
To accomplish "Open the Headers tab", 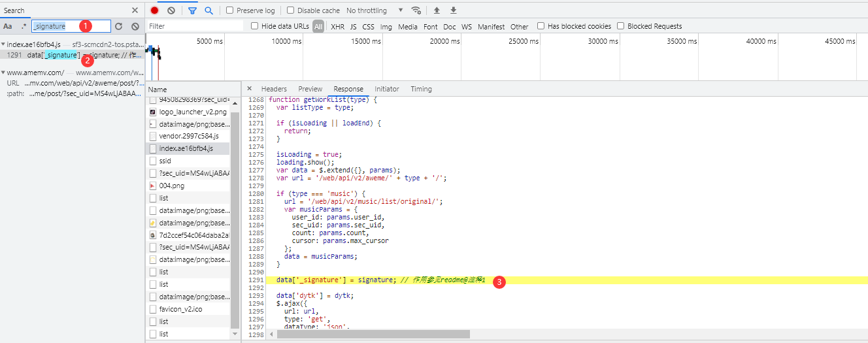I will click(274, 89).
